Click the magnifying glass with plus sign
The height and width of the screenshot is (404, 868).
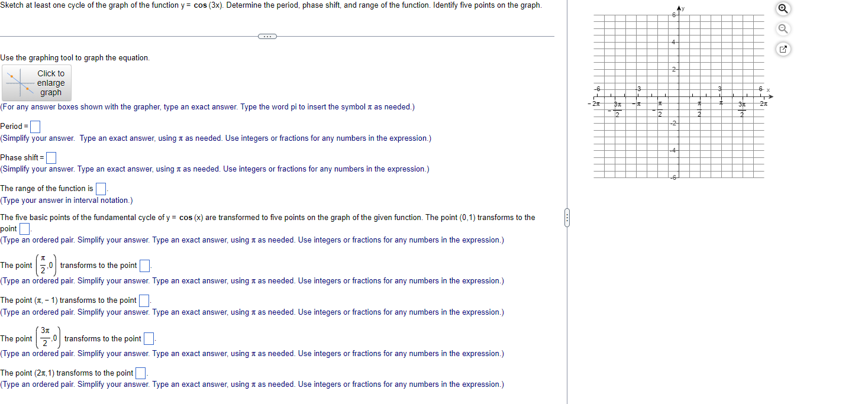tap(782, 9)
